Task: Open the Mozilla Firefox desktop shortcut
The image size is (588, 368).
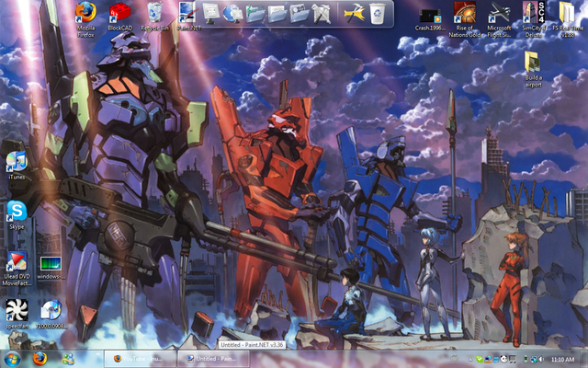Action: pyautogui.click(x=85, y=19)
